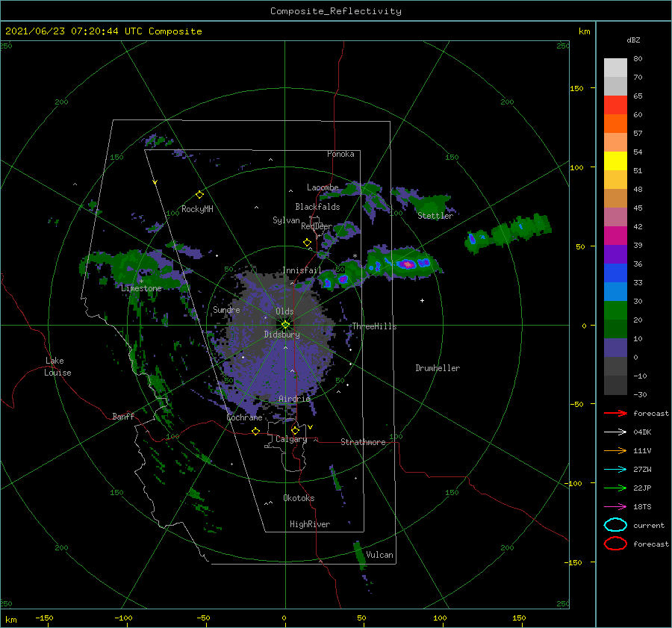Click the yellow legend swatch below 54
This screenshot has width=672, height=628.
coord(615,161)
